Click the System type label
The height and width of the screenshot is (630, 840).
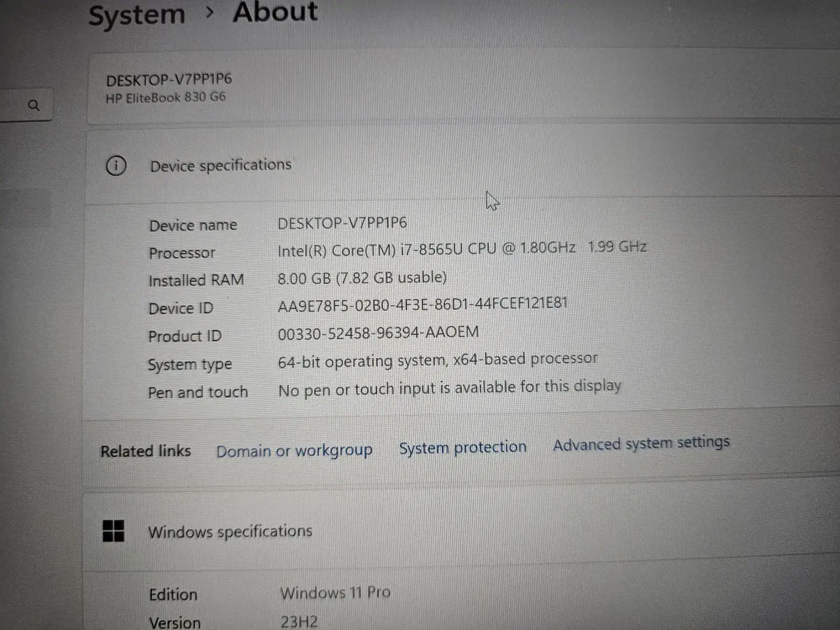click(190, 365)
